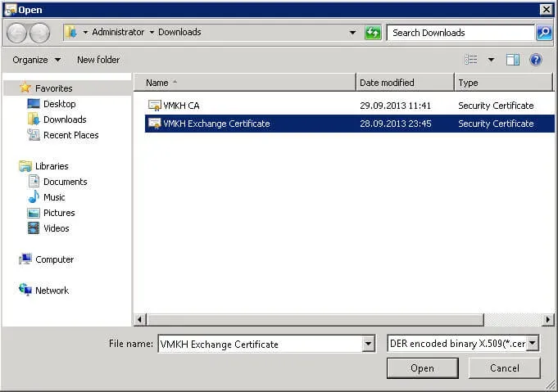Click the horizontal scrollbar thumb
558x392 pixels.
pos(315,320)
